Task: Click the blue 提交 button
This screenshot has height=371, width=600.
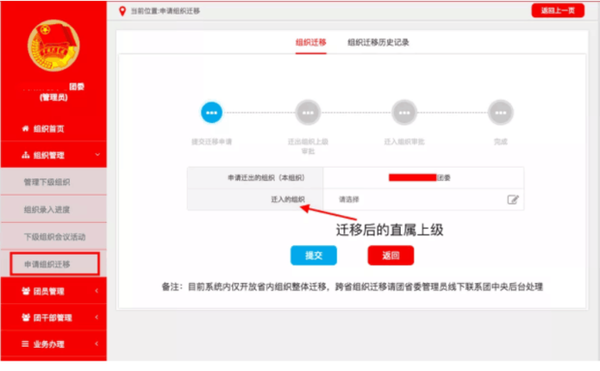Action: [313, 255]
